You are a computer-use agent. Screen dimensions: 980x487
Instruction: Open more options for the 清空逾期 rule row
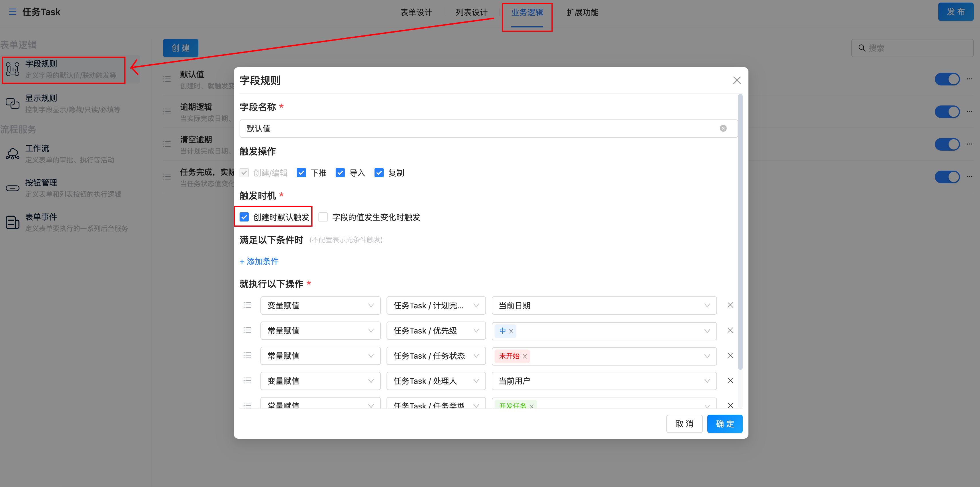(969, 144)
